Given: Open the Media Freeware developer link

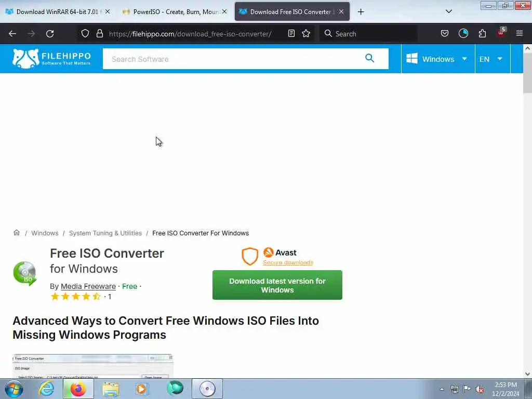Looking at the screenshot, I should point(88,286).
